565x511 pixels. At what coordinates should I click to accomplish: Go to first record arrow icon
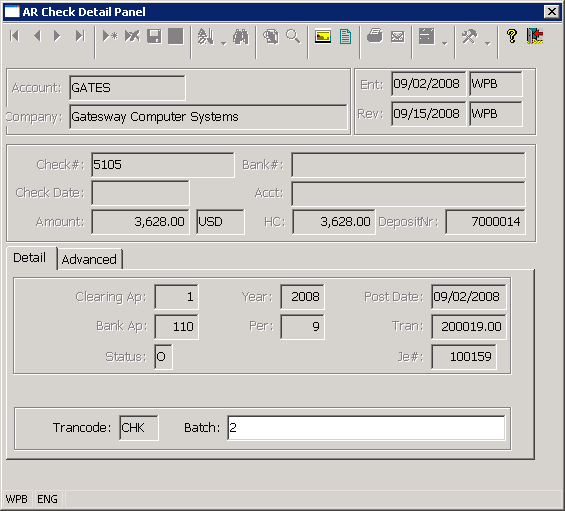click(15, 36)
